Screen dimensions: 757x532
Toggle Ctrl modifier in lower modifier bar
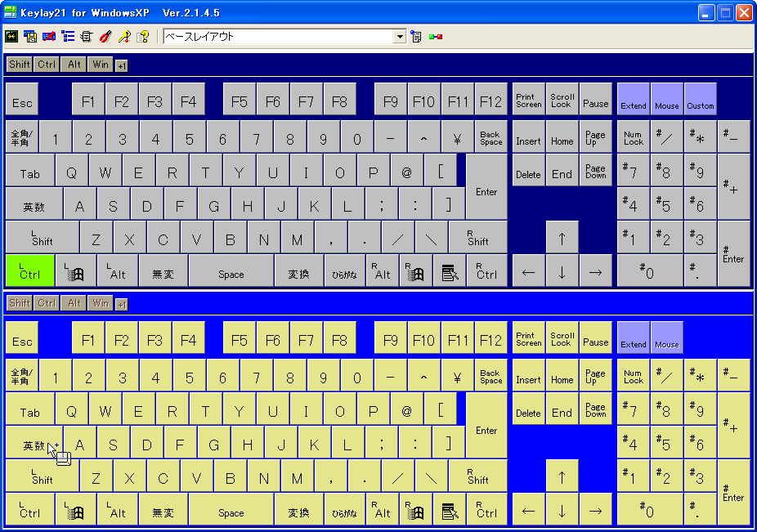(47, 302)
